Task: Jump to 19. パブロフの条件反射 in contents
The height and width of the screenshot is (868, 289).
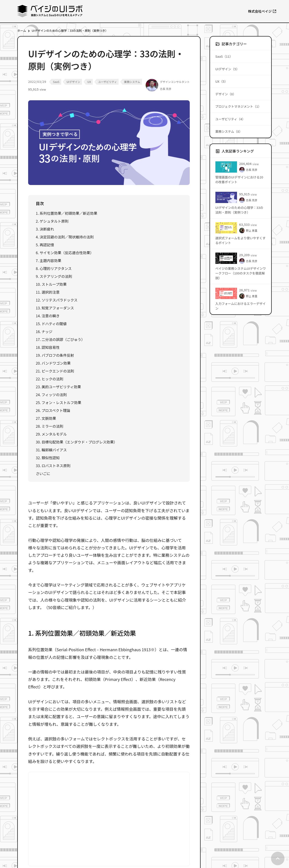Action: 55,355
